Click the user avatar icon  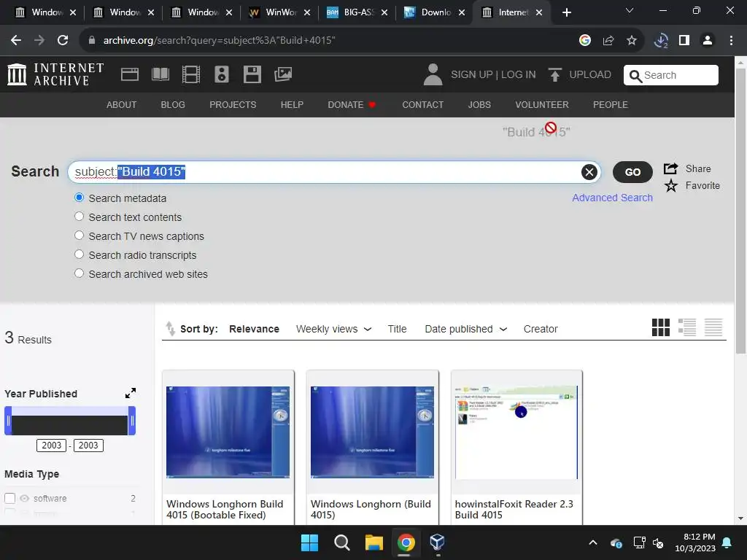coord(433,75)
